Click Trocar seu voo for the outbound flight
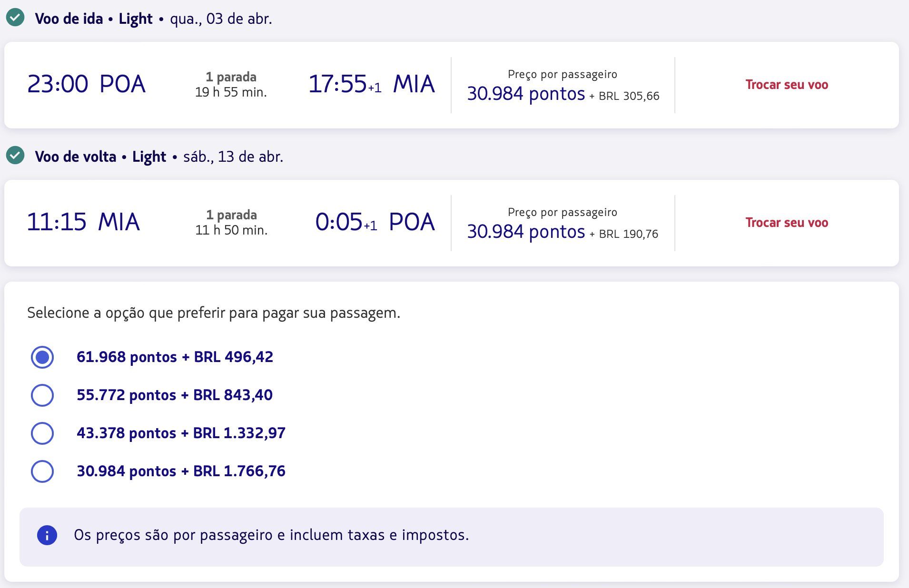Image resolution: width=909 pixels, height=588 pixels. pos(787,85)
